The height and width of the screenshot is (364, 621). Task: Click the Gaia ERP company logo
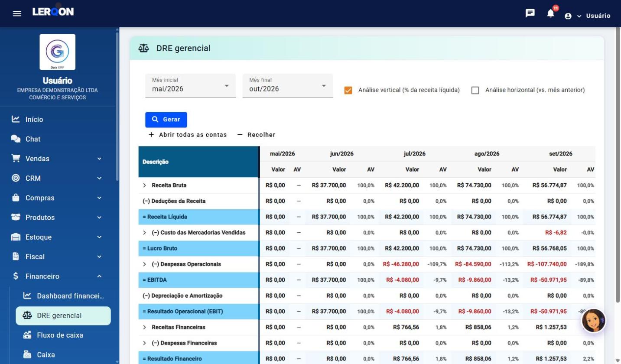58,52
